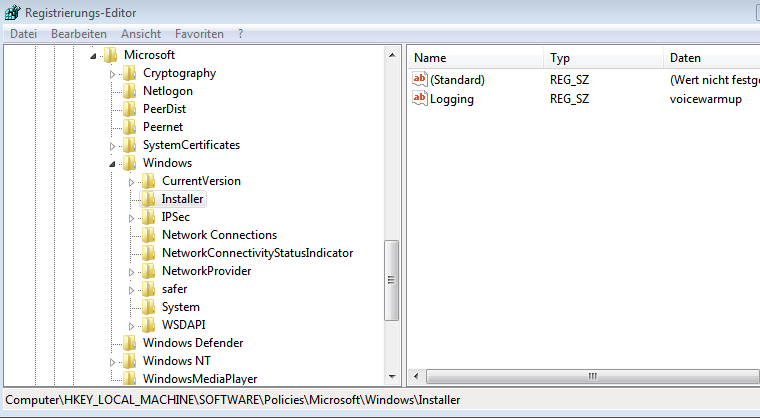Expand the IPSec key
The image size is (760, 419).
click(131, 218)
